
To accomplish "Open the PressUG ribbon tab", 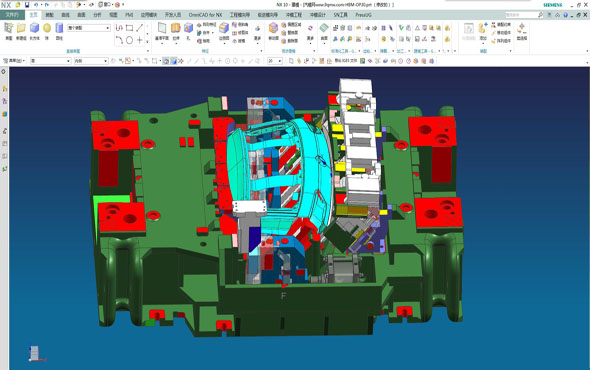I will click(x=363, y=15).
